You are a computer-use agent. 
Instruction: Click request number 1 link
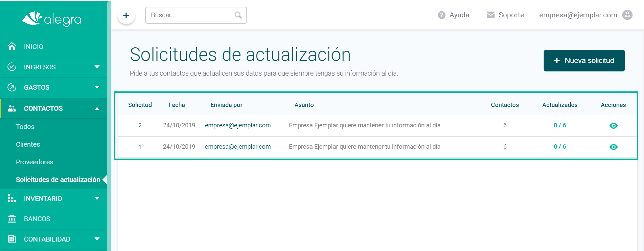[x=140, y=147]
